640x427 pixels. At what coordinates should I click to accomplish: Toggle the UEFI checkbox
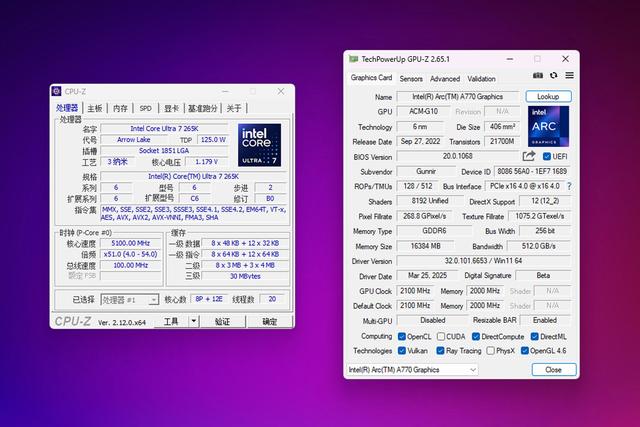pyautogui.click(x=546, y=156)
